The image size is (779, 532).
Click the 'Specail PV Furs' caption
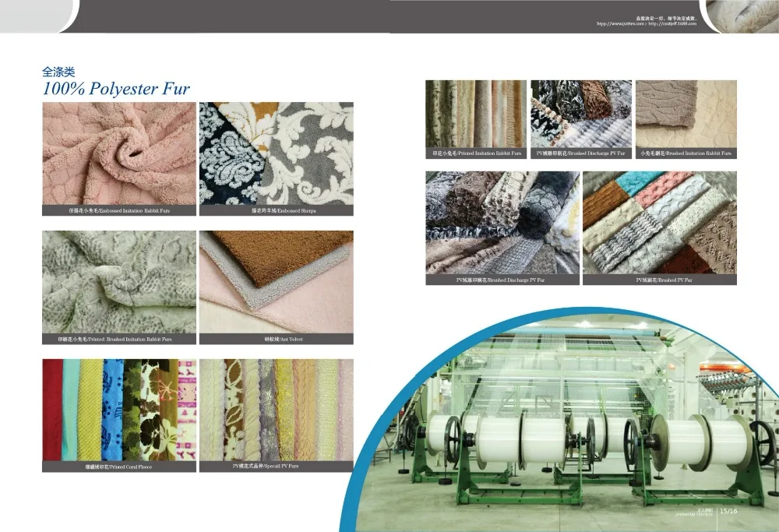(266, 467)
